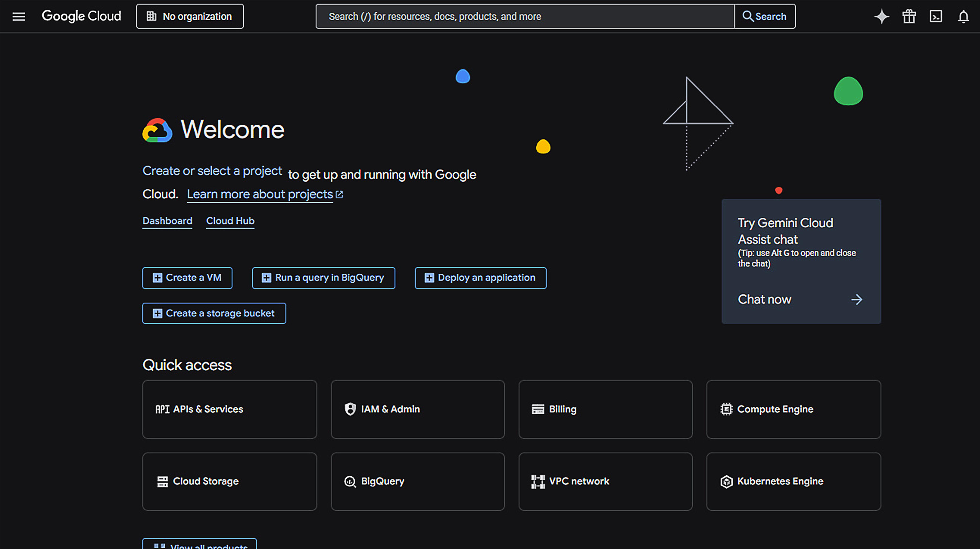Open the Billing quick access card

(x=605, y=409)
